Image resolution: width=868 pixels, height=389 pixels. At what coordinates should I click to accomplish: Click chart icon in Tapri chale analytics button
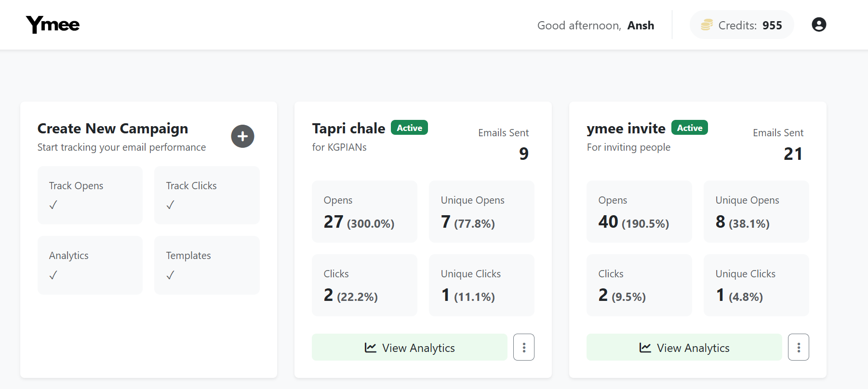coord(370,348)
